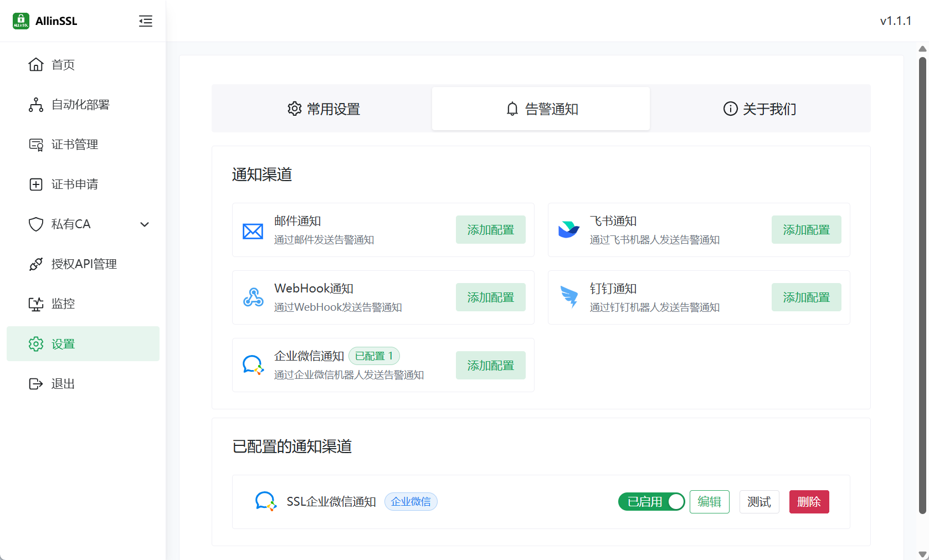Screen dimensions: 929x560
Task: Collapse the sidebar using the menu fold icon
Action: pyautogui.click(x=145, y=21)
